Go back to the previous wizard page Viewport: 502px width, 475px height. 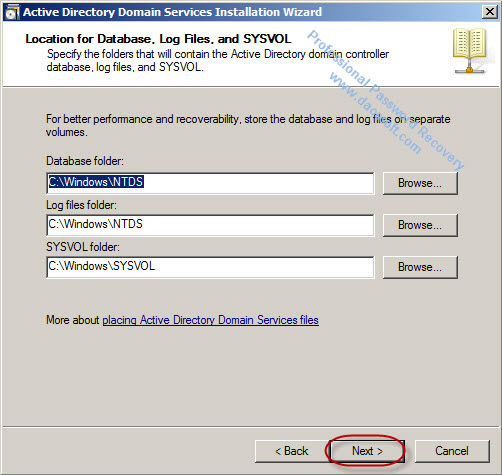(x=292, y=451)
